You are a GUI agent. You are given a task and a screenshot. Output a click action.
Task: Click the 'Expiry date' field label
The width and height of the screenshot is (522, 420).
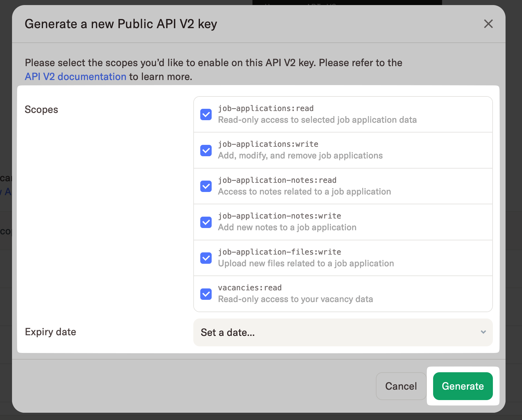click(x=51, y=332)
